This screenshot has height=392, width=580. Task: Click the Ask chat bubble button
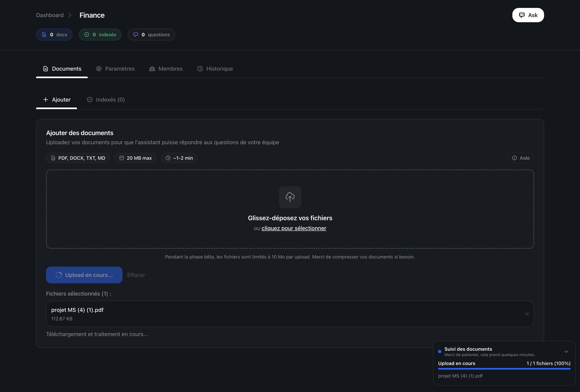pyautogui.click(x=528, y=15)
